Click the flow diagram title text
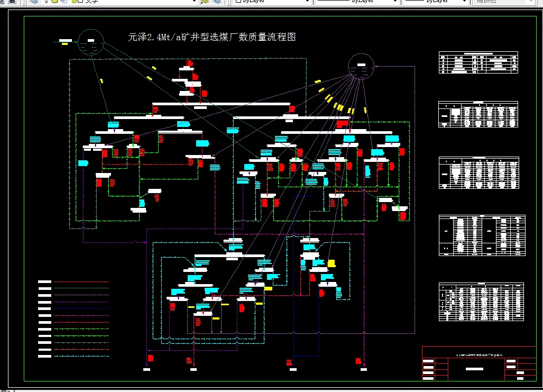This screenshot has width=543, height=392. [x=211, y=38]
